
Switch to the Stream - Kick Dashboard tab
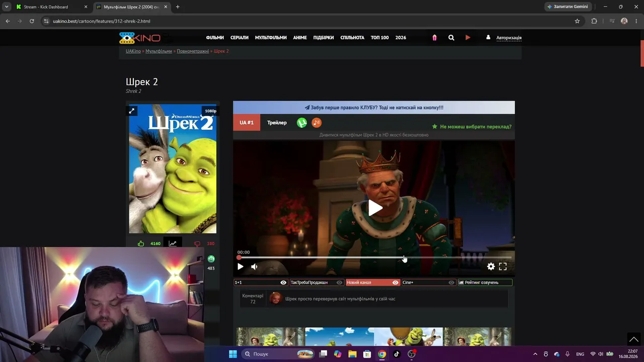50,7
